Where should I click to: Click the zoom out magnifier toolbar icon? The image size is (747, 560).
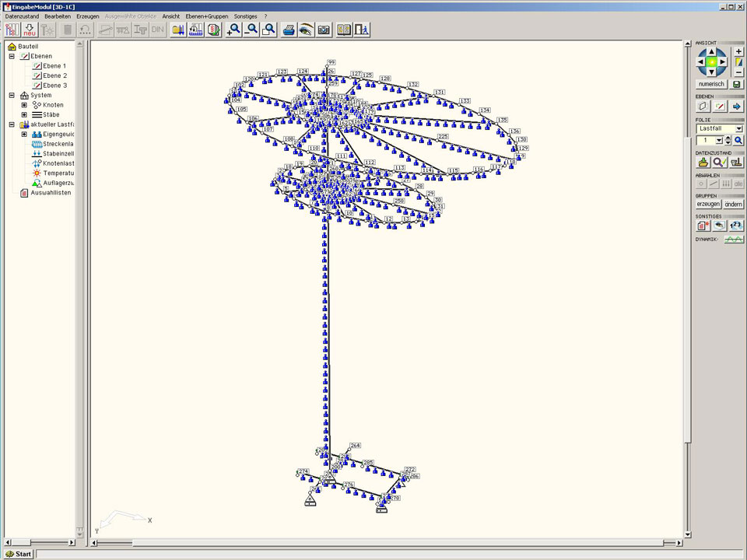click(251, 30)
